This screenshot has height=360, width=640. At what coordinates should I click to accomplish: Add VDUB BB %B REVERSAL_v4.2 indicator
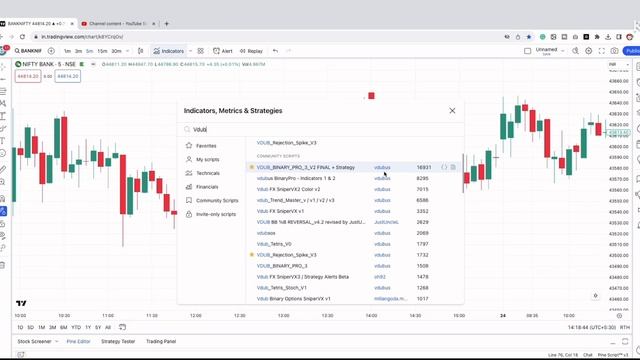click(311, 222)
